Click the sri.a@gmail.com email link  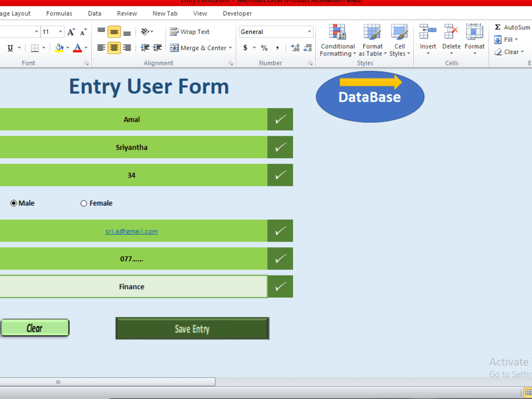(x=131, y=231)
